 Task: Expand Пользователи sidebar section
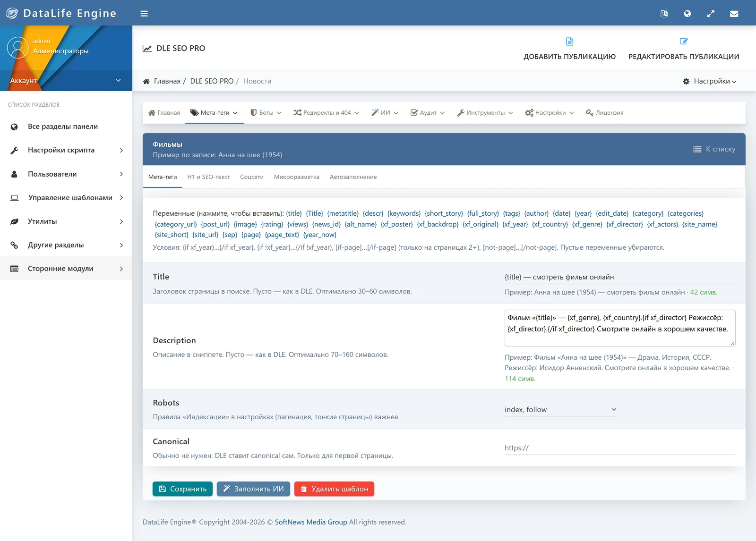66,174
